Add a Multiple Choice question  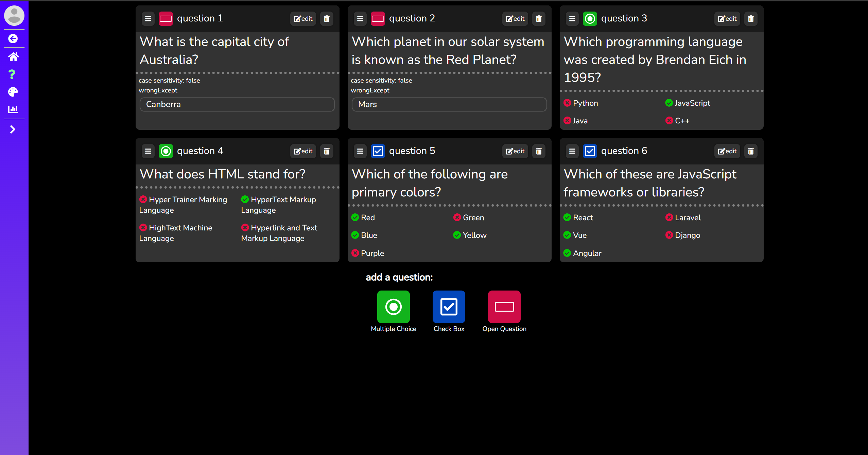(x=394, y=307)
